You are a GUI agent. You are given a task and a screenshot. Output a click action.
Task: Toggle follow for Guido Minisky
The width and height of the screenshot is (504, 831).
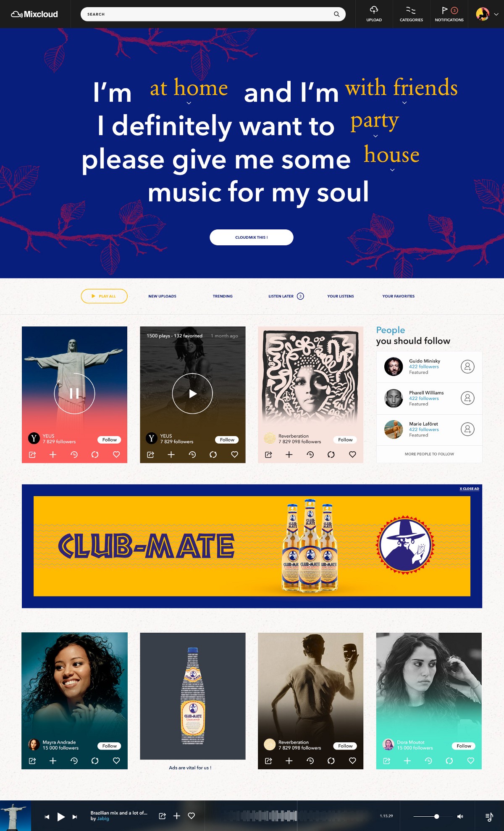click(467, 367)
